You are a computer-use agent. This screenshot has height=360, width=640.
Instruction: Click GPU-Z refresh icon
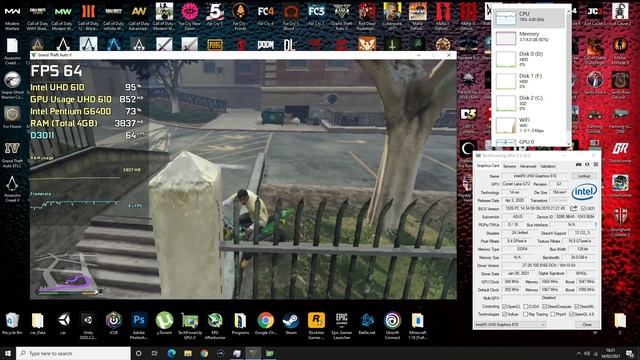[x=587, y=165]
